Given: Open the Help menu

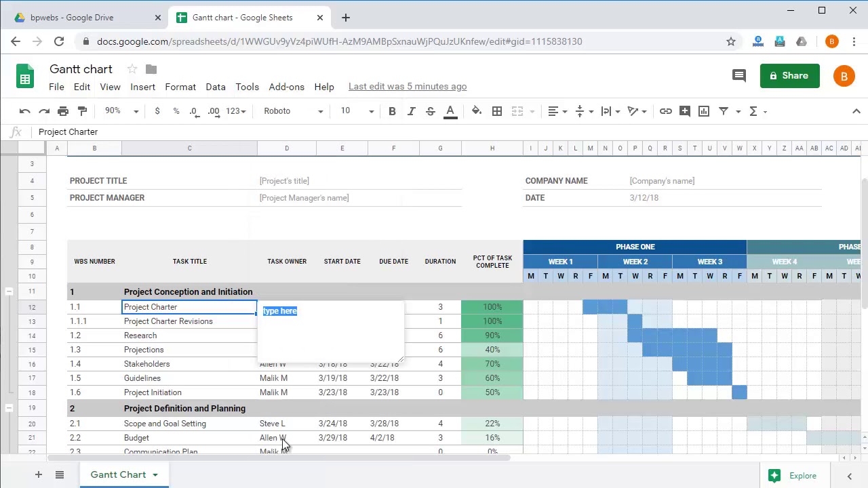Looking at the screenshot, I should [x=324, y=87].
